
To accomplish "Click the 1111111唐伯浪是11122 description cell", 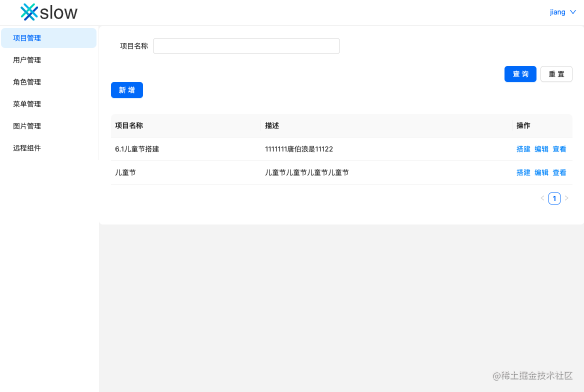I will pyautogui.click(x=386, y=149).
